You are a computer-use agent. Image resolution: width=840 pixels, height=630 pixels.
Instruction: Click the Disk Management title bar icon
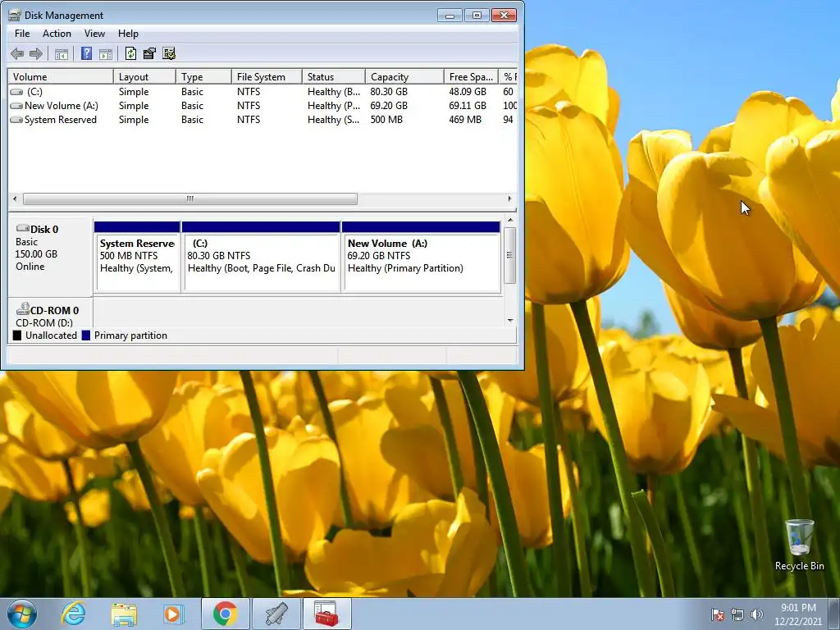[x=15, y=15]
